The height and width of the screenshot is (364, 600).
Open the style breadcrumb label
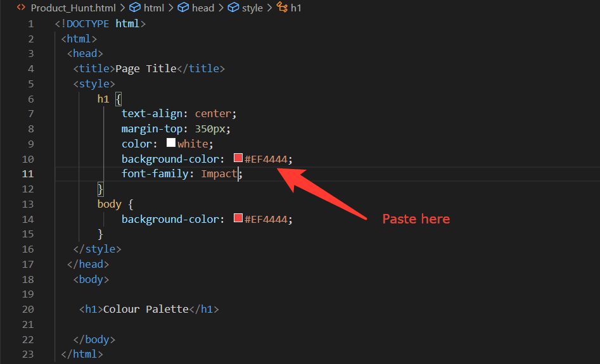click(252, 8)
